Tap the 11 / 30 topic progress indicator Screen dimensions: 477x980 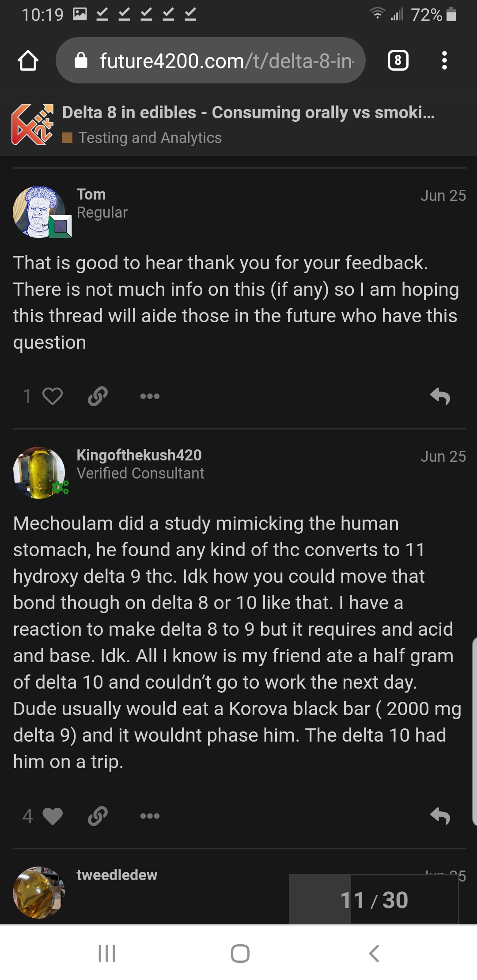click(x=374, y=900)
